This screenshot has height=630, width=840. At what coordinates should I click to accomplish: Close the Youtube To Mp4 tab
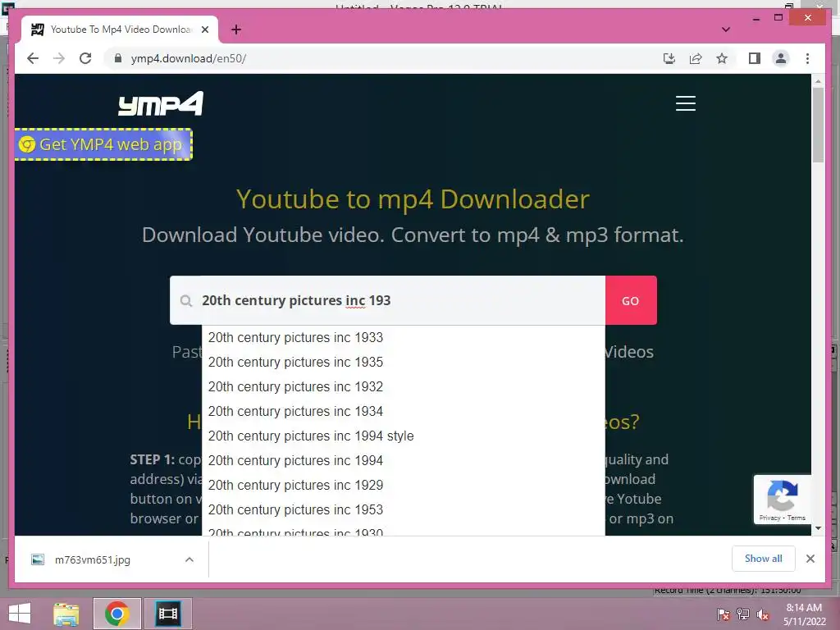click(204, 30)
